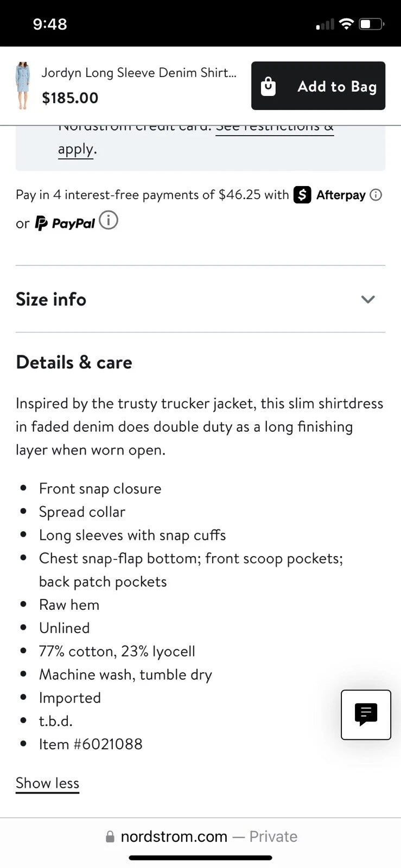Image resolution: width=401 pixels, height=868 pixels.
Task: Collapse details with Show less
Action: (47, 783)
